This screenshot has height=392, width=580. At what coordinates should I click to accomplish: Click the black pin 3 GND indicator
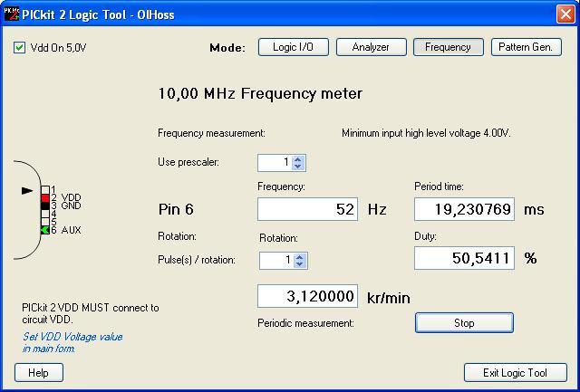point(45,206)
